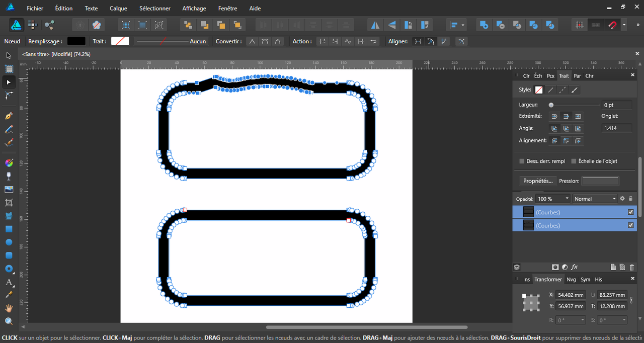Add a new layer icon
The image size is (644, 343).
point(613,267)
